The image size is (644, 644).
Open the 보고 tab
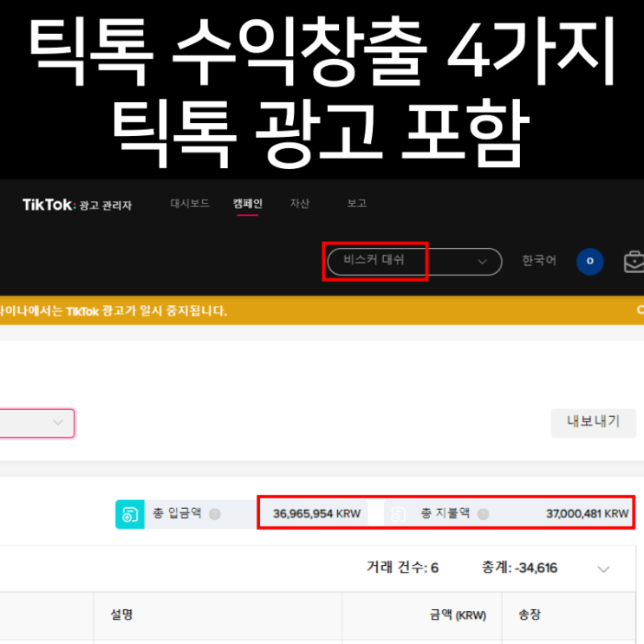356,204
